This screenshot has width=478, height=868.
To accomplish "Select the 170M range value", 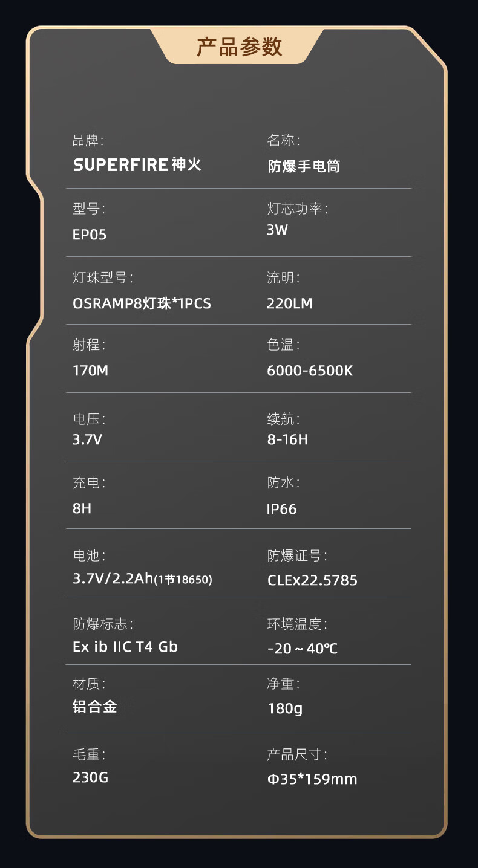I will coord(90,371).
